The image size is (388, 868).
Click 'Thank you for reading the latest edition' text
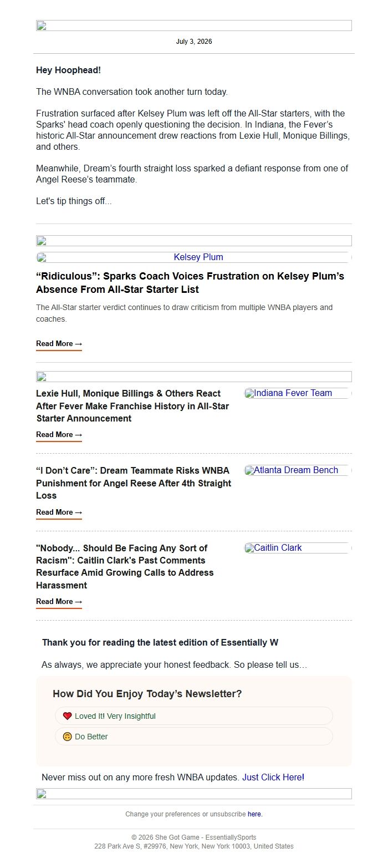pyautogui.click(x=160, y=643)
